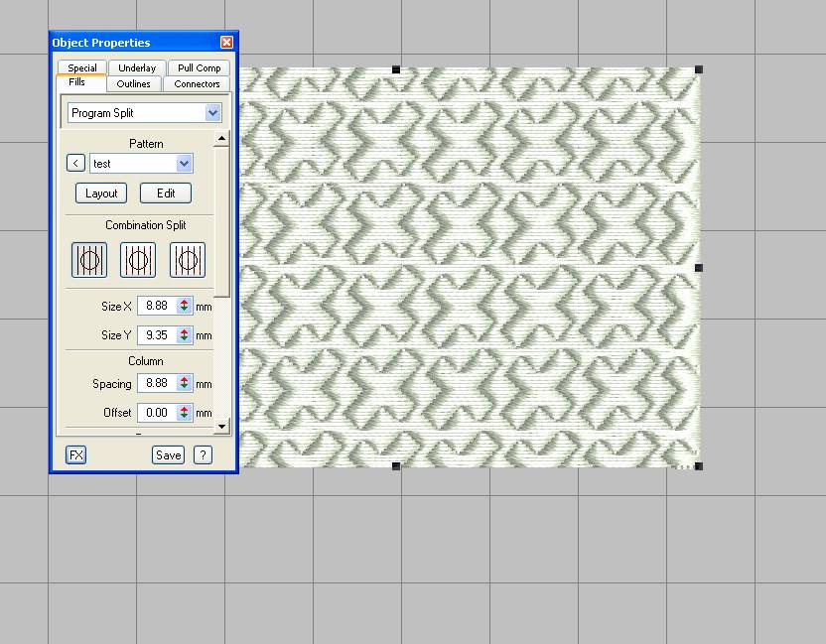The height and width of the screenshot is (644, 826).
Task: Click the Size X stepper arrows
Action: [x=185, y=307]
